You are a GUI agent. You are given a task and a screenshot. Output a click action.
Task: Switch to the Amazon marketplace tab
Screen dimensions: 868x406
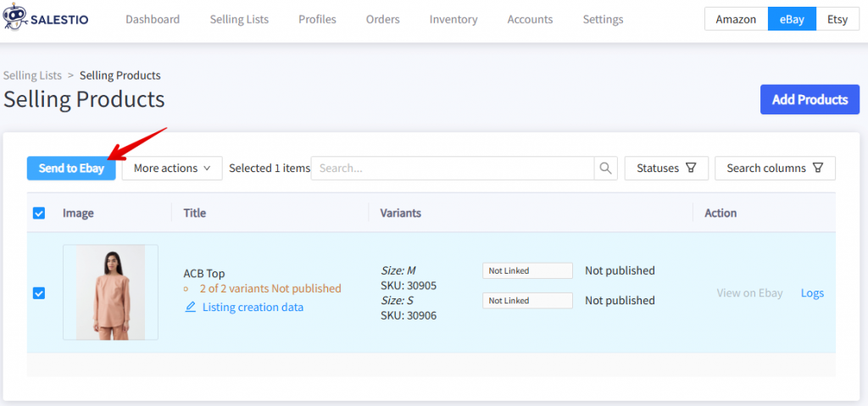(735, 19)
